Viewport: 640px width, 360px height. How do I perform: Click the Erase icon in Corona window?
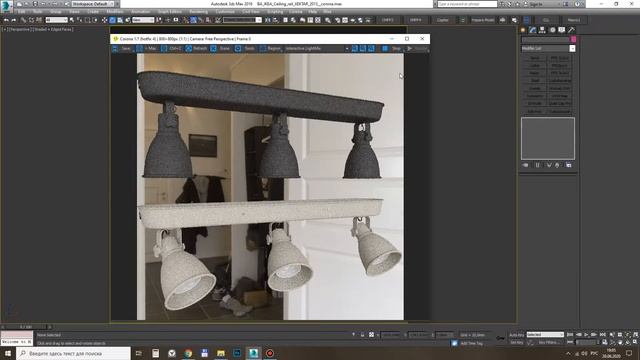(213, 49)
